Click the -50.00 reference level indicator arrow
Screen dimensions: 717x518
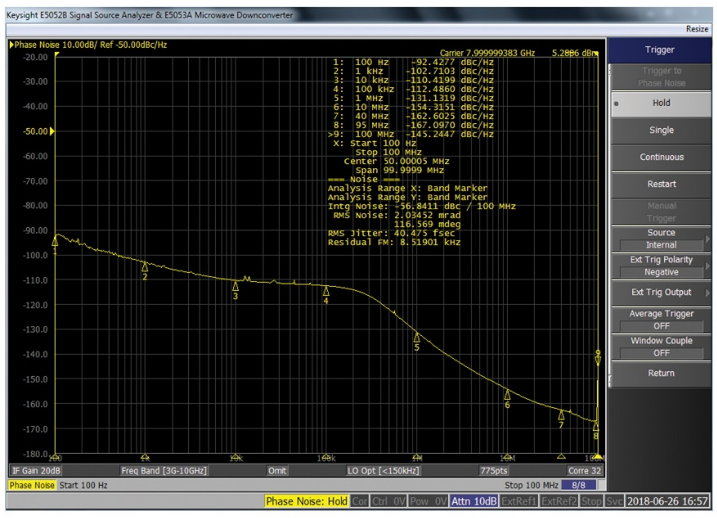coord(52,132)
